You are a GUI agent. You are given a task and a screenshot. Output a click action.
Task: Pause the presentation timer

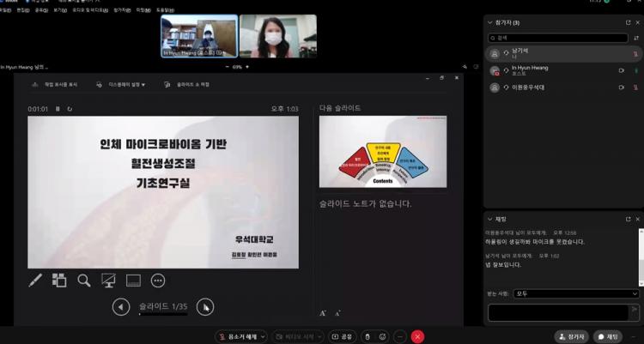[58, 109]
